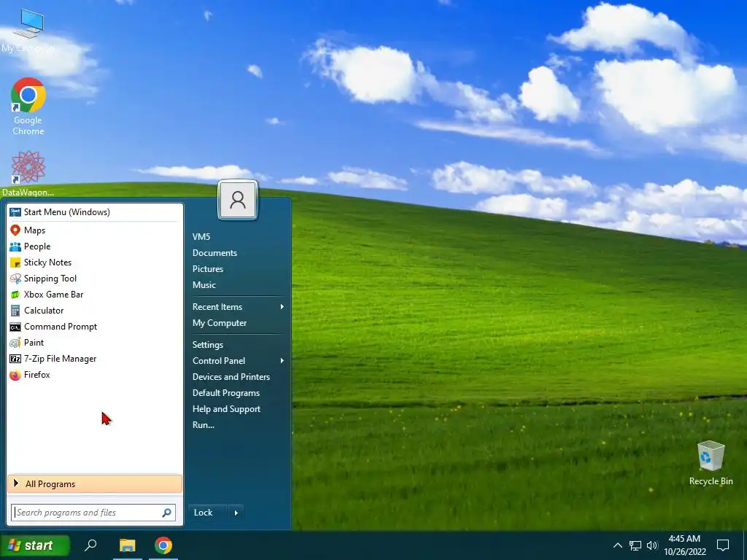747x560 pixels.
Task: Open the clock and date display
Action: pyautogui.click(x=684, y=545)
